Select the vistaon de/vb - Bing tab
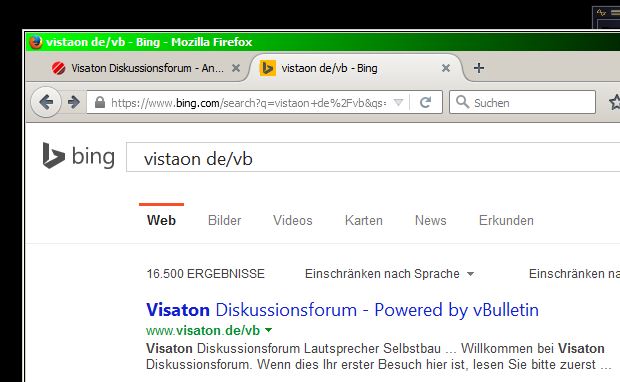 [x=356, y=68]
